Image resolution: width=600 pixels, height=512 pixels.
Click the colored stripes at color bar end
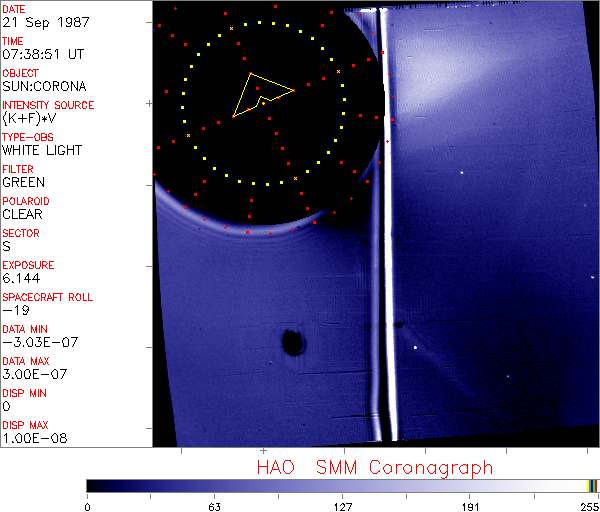click(592, 486)
